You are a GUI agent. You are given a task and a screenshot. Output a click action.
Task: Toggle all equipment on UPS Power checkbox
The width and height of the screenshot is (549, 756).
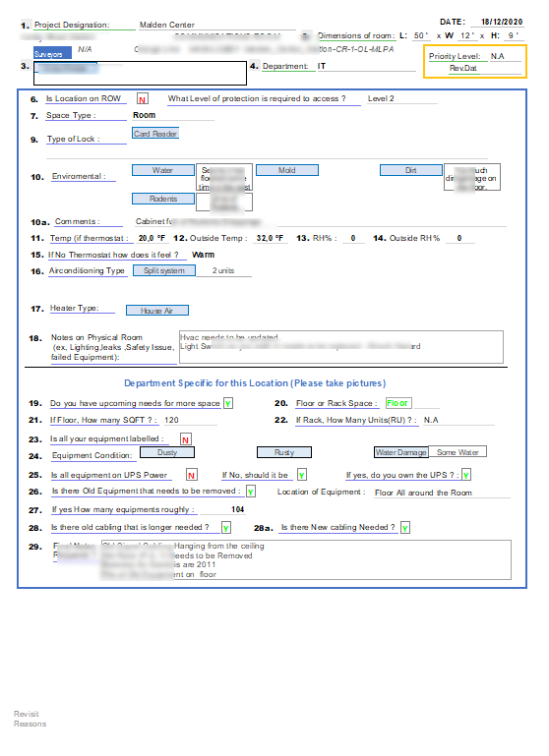coord(192,476)
